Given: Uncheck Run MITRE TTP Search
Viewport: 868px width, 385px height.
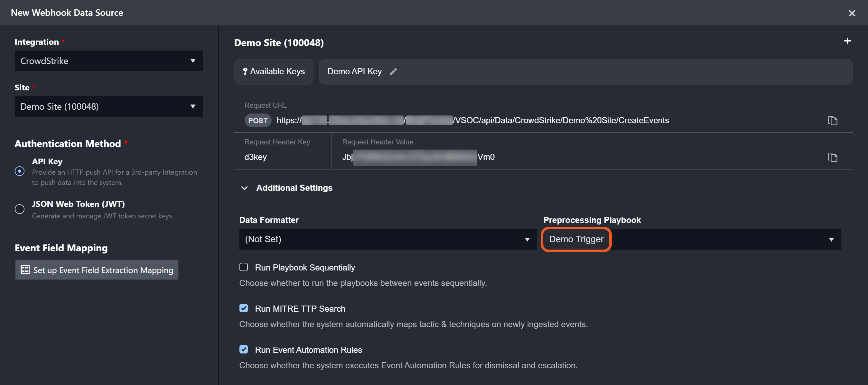Looking at the screenshot, I should coord(244,308).
